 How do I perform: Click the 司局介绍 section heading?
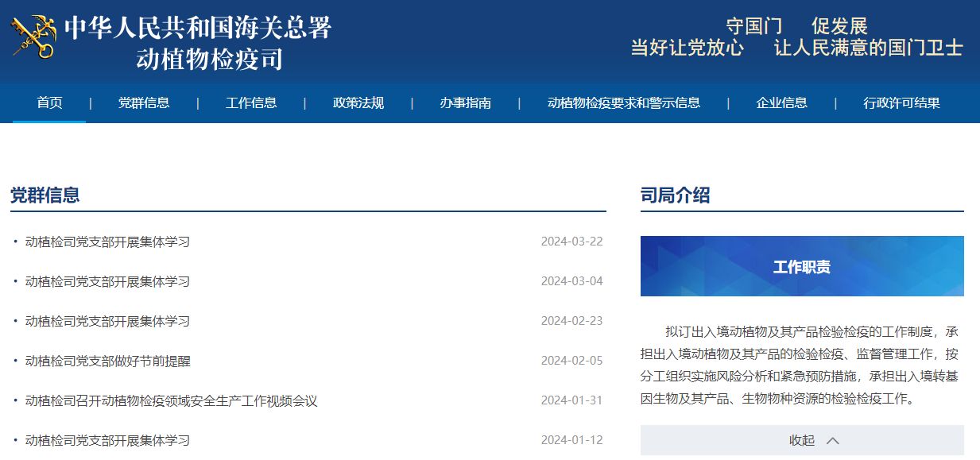tap(676, 195)
